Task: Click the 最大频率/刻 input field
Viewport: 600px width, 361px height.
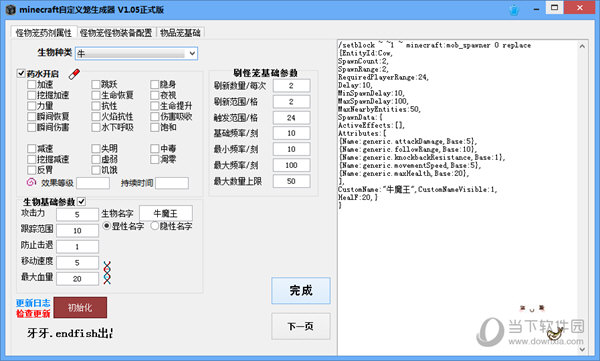Action: point(292,165)
